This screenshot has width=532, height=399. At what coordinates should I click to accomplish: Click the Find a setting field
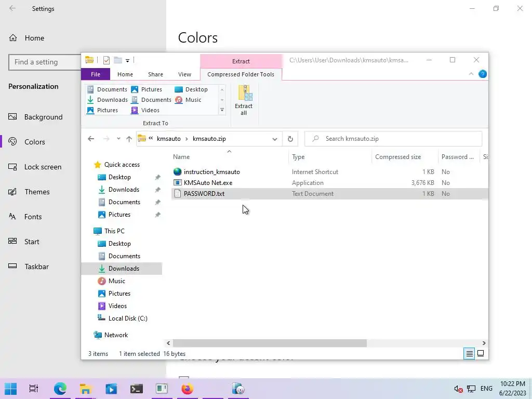(x=45, y=62)
